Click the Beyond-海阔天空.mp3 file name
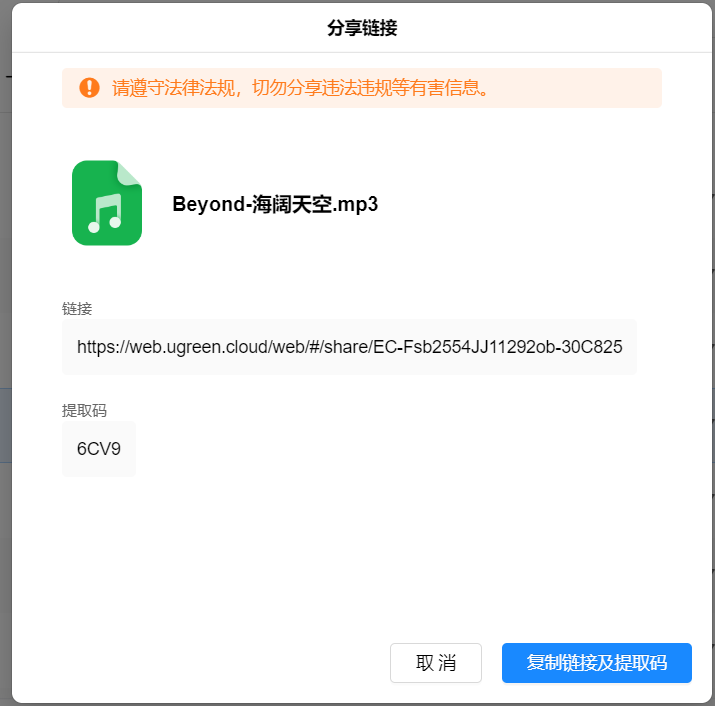This screenshot has height=706, width=715. pyautogui.click(x=275, y=204)
